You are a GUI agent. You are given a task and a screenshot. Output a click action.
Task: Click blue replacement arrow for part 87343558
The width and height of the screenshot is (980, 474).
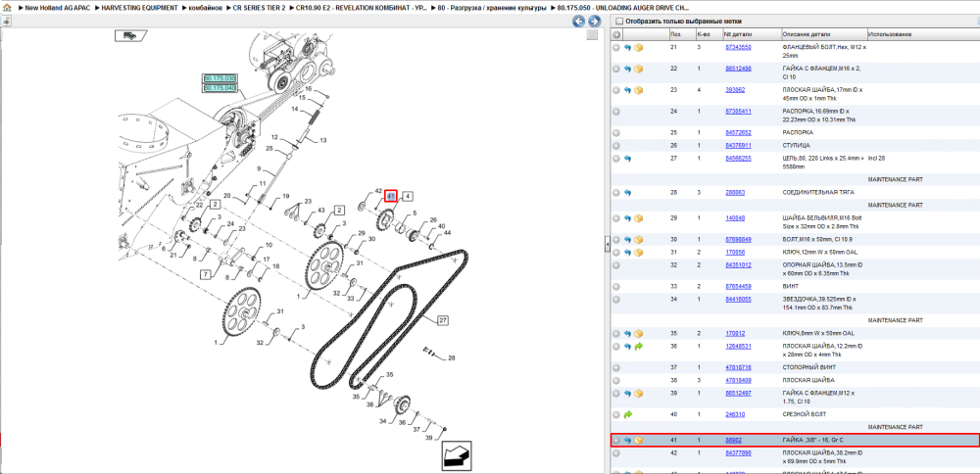[627, 47]
